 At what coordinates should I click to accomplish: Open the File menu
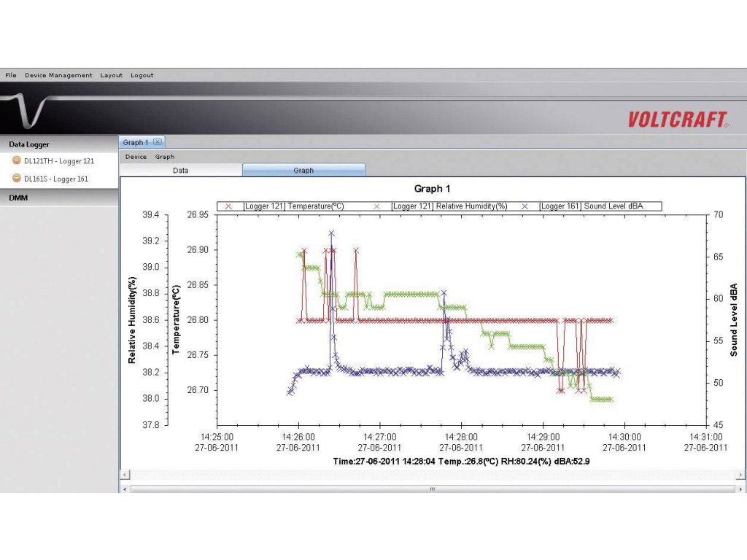click(10, 75)
